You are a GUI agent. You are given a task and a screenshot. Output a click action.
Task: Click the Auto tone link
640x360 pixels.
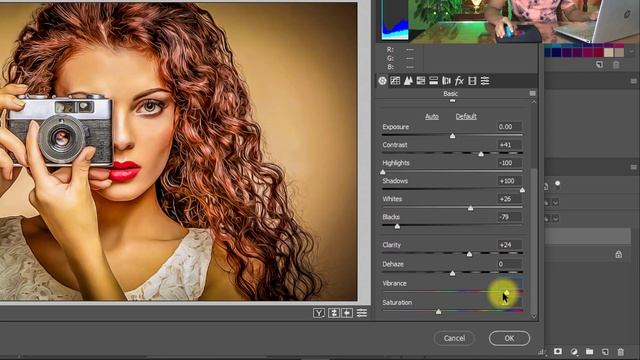click(x=432, y=116)
